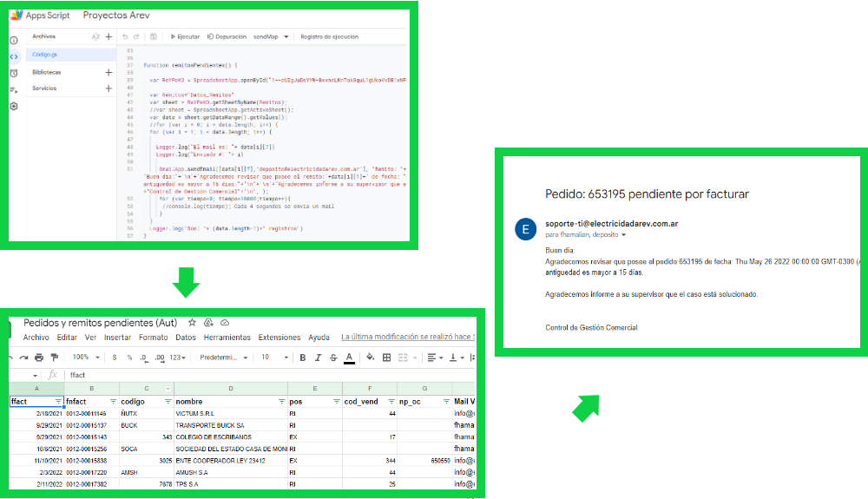Select column D header in Sheets
The width and height of the screenshot is (868, 499).
click(x=231, y=389)
